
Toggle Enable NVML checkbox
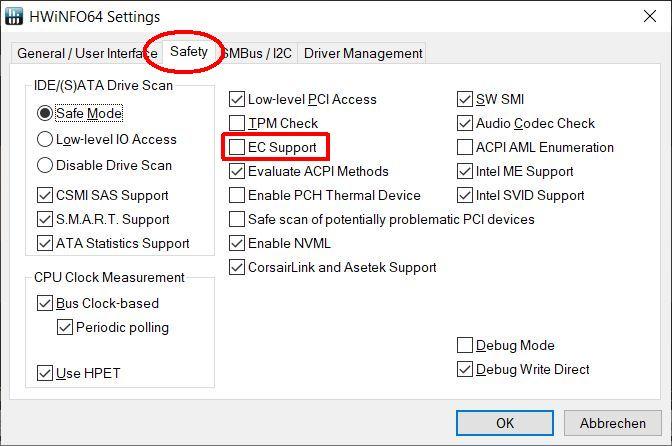tap(237, 243)
